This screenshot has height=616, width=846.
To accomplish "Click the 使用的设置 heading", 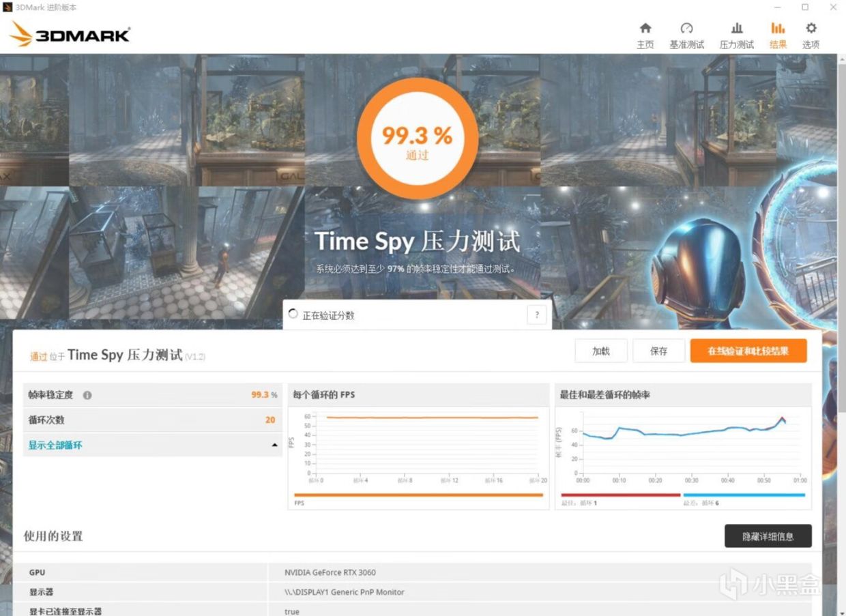I will tap(53, 536).
